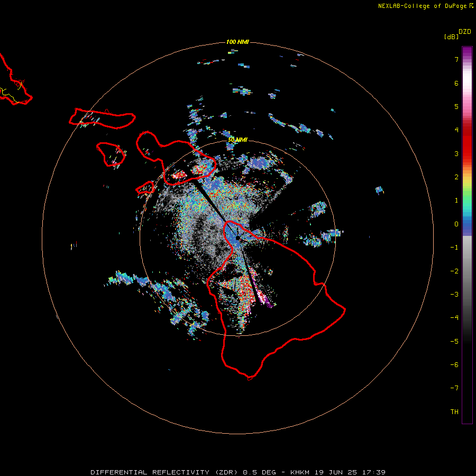The height and width of the screenshot is (476, 476).
Task: Click the ZDR color scale bar
Action: click(467, 235)
